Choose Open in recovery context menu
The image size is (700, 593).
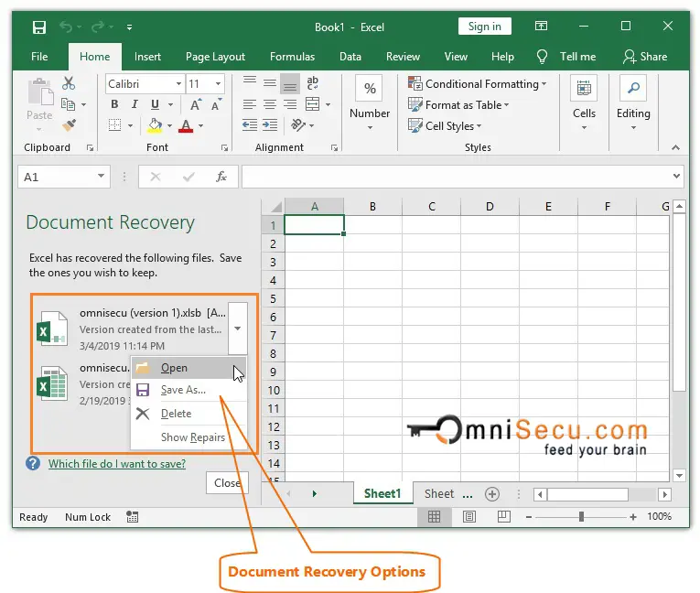(x=174, y=368)
